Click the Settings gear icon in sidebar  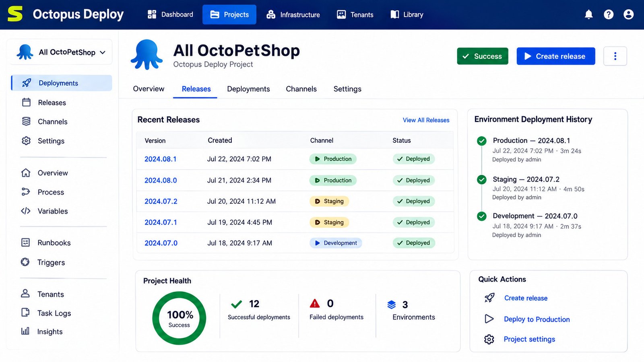pos(26,140)
